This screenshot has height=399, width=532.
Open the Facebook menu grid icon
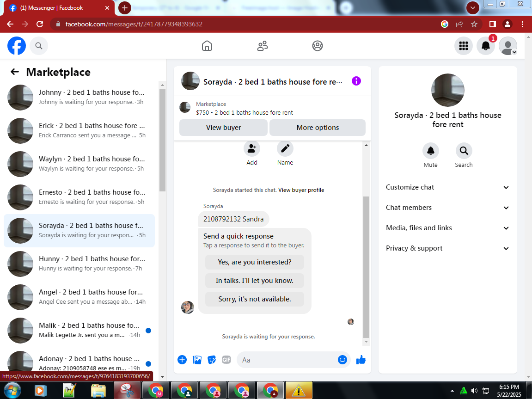(464, 46)
